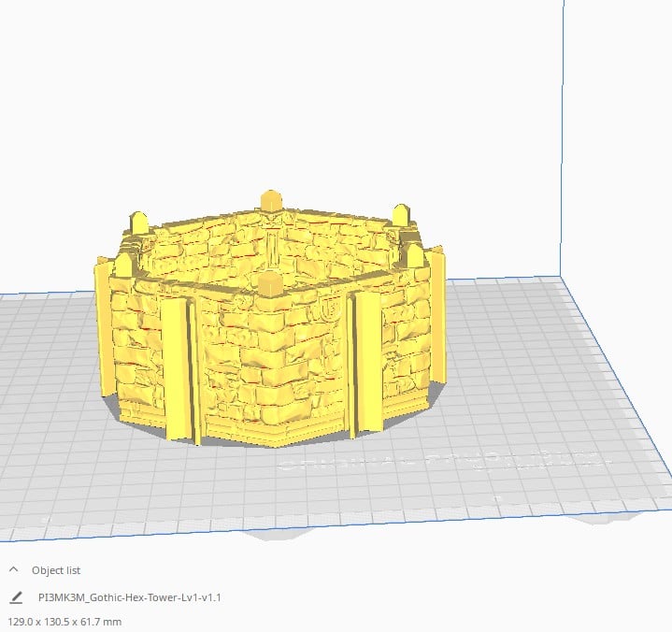Click the pencil edit icon beside the model name

pos(16,597)
